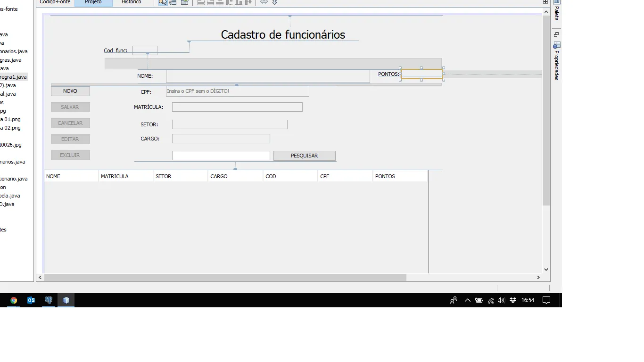Screen dimensions: 644x362
Task: Click the SALVAR button
Action: [x=70, y=107]
